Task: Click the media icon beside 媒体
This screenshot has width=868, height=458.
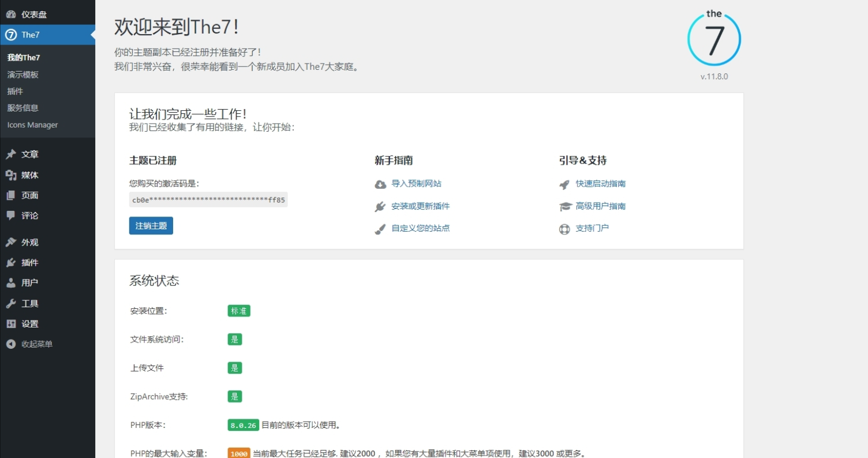Action: [x=11, y=175]
